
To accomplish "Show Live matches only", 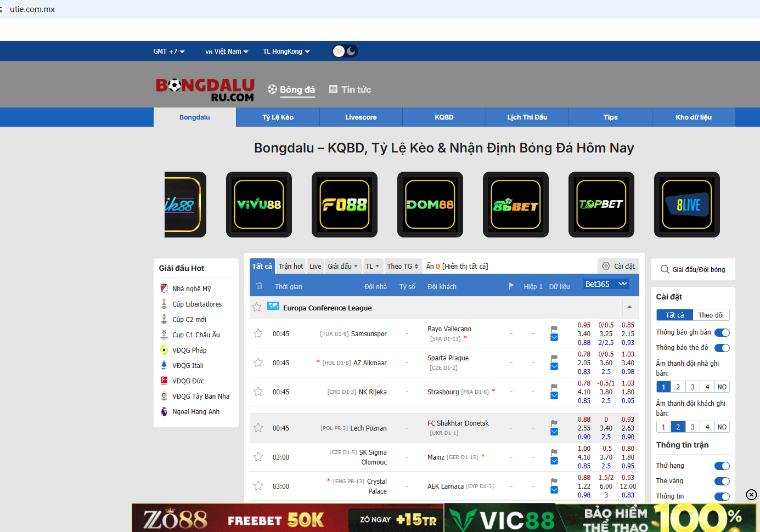I will pos(316,266).
